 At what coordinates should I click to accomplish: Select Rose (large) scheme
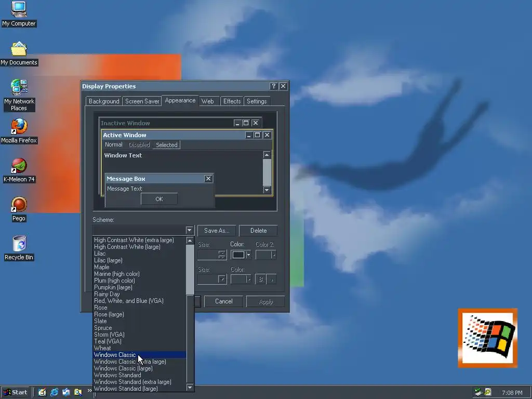(x=139, y=314)
